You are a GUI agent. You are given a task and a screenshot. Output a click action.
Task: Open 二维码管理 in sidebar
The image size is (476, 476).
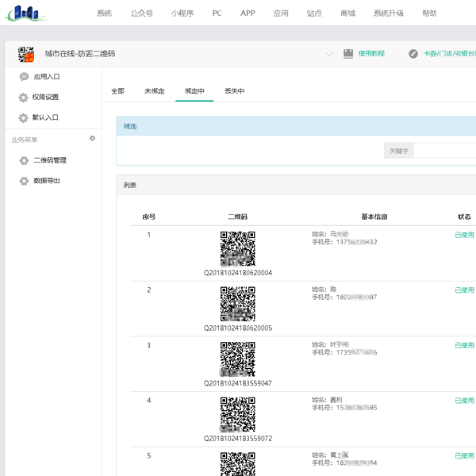pos(50,160)
